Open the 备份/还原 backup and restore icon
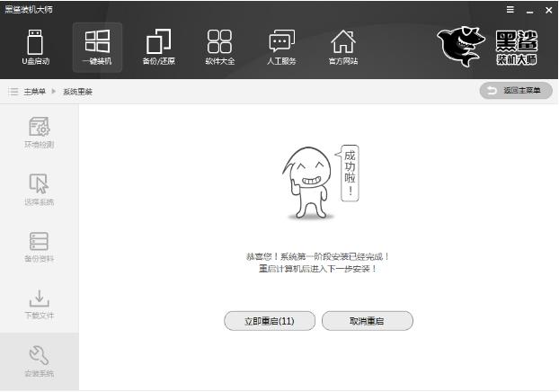 pos(158,47)
